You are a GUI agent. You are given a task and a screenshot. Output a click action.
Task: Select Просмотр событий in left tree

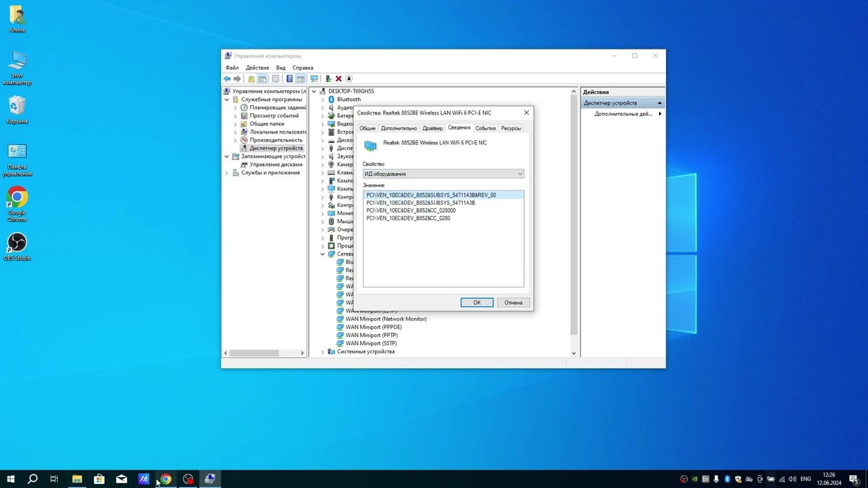tap(274, 115)
